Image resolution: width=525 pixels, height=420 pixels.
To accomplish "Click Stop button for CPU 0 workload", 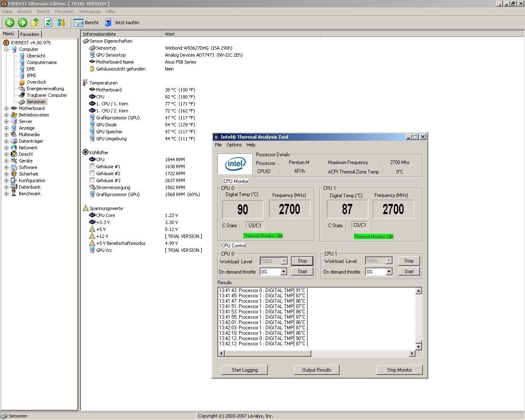I will pos(302,261).
